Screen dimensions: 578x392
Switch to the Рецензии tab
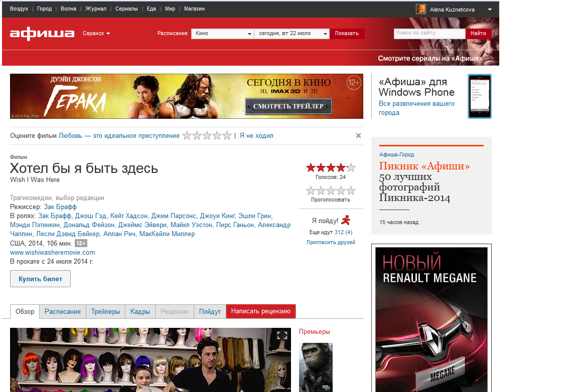coord(175,312)
